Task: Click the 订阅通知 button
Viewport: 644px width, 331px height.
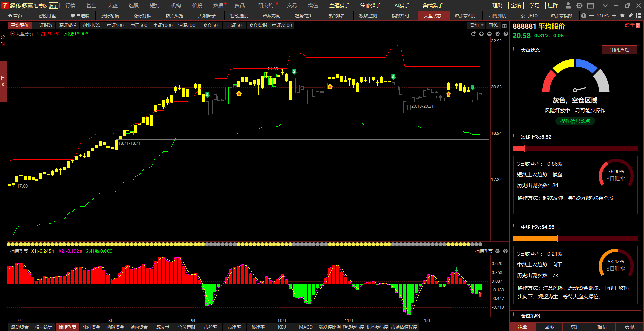Action: tap(619, 50)
